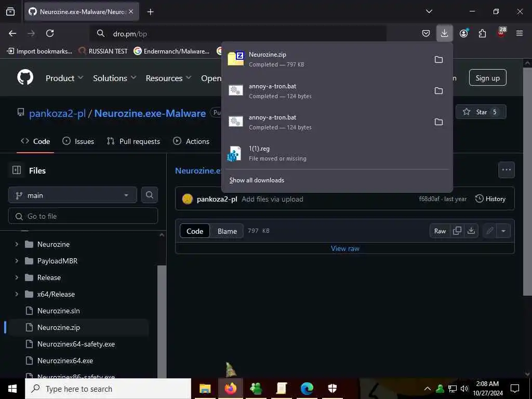The width and height of the screenshot is (532, 399).
Task: Open the pankoza2-pl commit author link
Action: click(x=217, y=199)
